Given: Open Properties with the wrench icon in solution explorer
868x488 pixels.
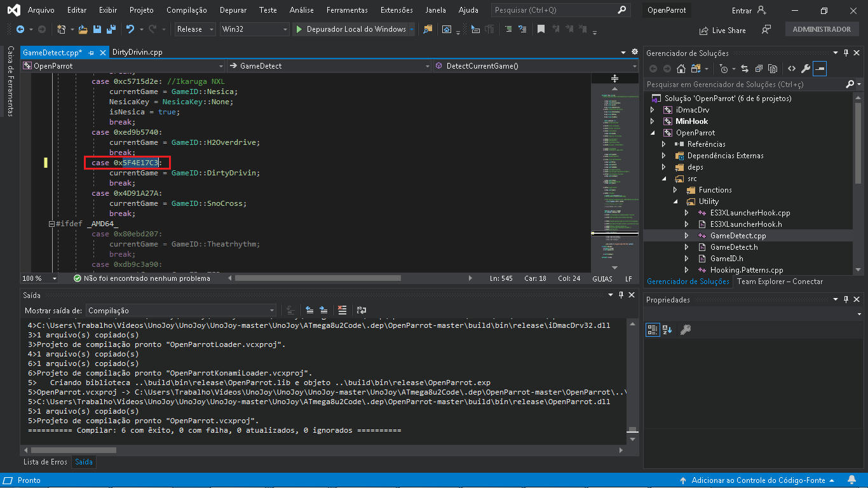Looking at the screenshot, I should click(x=806, y=69).
